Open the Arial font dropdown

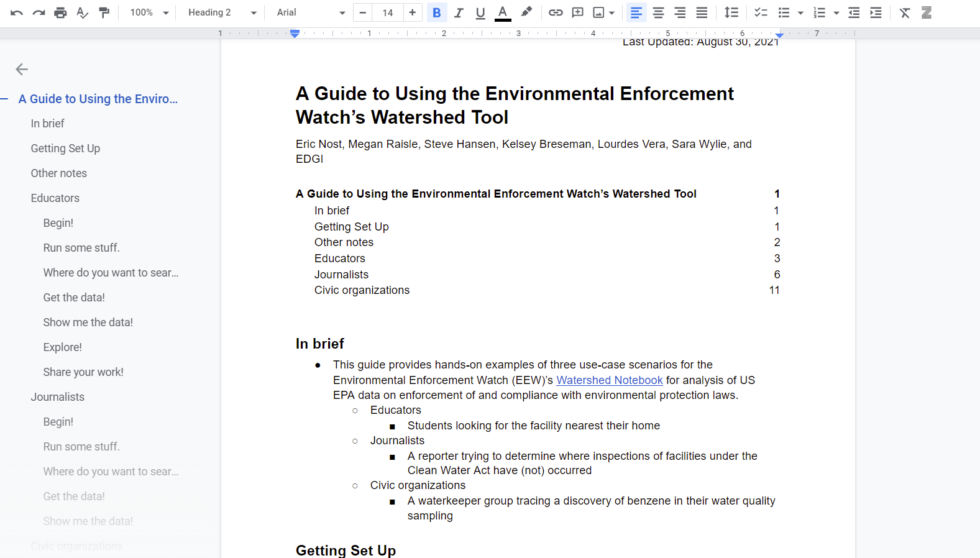point(311,12)
